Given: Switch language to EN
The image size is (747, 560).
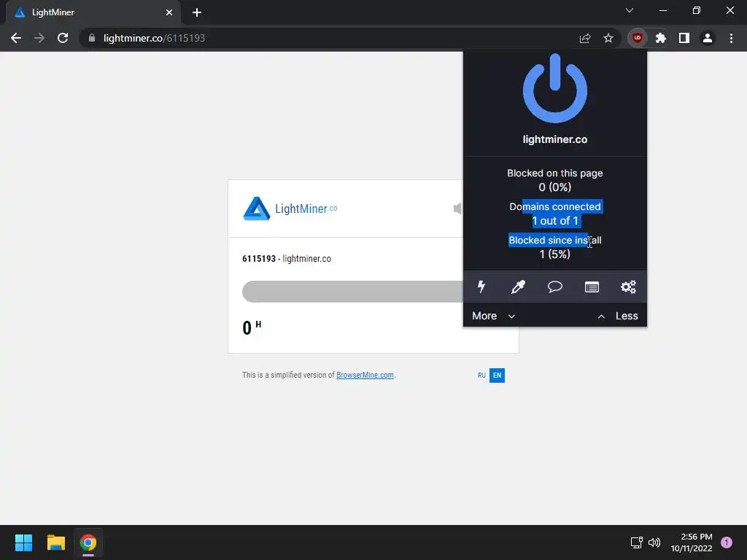Looking at the screenshot, I should click(x=497, y=376).
